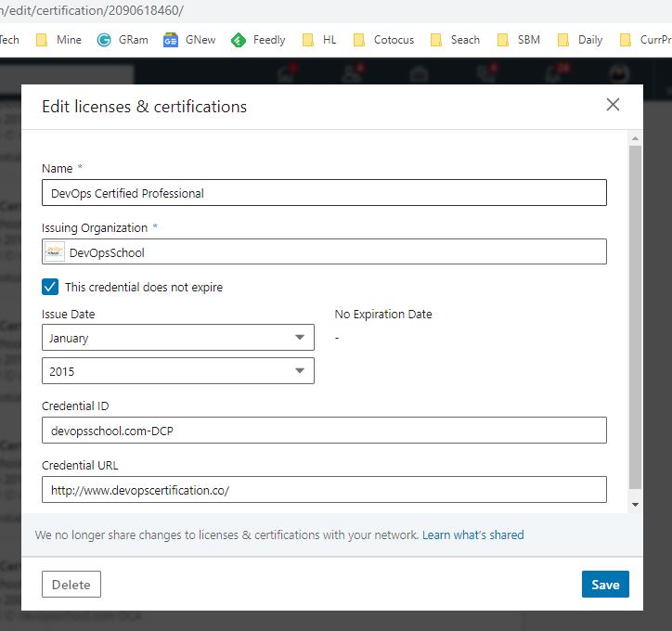Open the Seach bookmarks folder menu
672x631 pixels.
(454, 40)
